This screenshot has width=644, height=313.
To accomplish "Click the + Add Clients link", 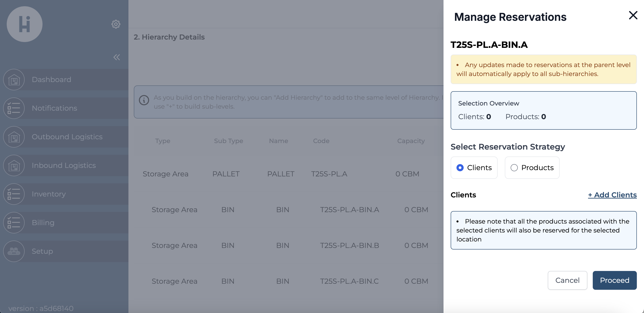I will click(612, 195).
